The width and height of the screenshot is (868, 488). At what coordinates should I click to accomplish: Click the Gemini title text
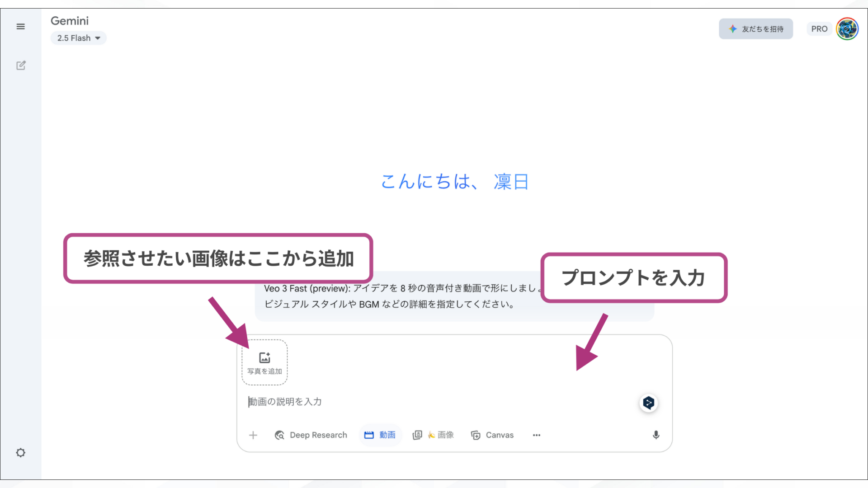pyautogui.click(x=70, y=21)
